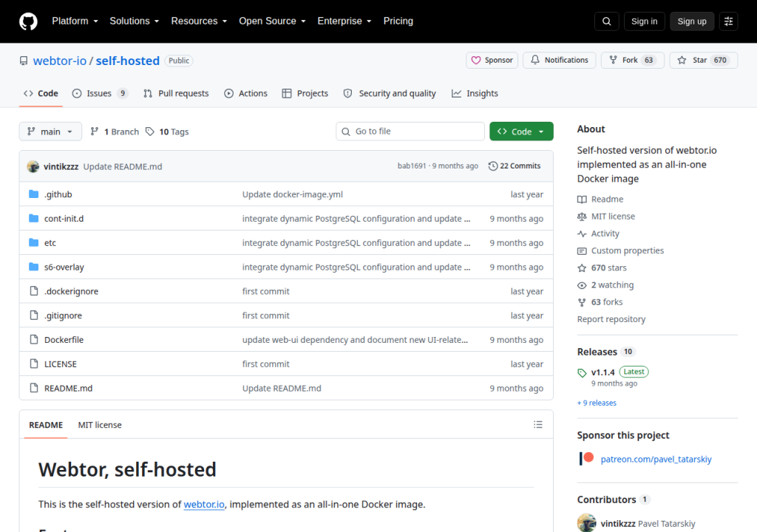Open the README outline list icon
Image resolution: width=757 pixels, height=532 pixels.
[x=538, y=425]
